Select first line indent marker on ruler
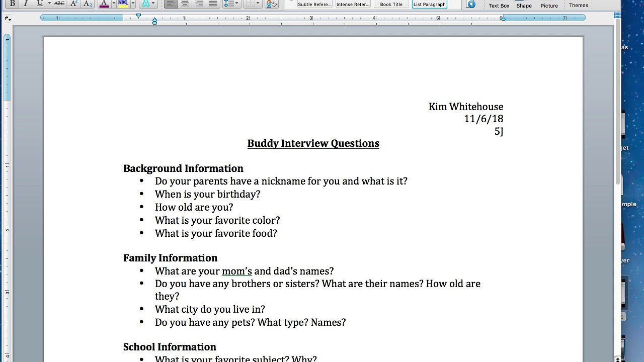The image size is (644, 362). click(139, 16)
